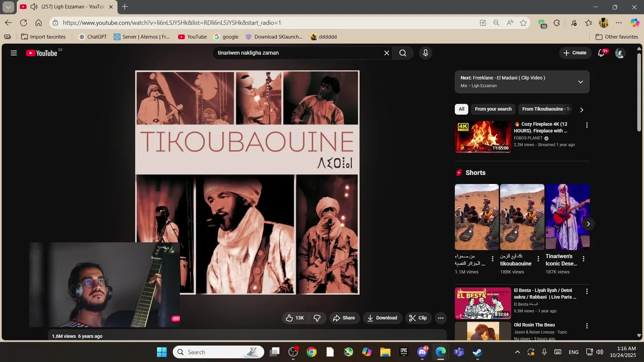Open El Besta Liyah liyah video thumbnail
Viewport: 644px width, 362px height.
[483, 303]
